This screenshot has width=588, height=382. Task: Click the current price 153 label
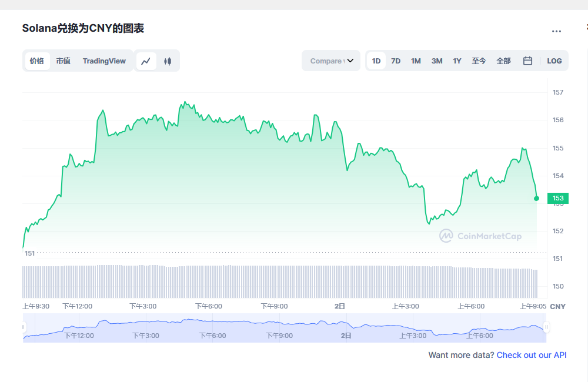[558, 198]
